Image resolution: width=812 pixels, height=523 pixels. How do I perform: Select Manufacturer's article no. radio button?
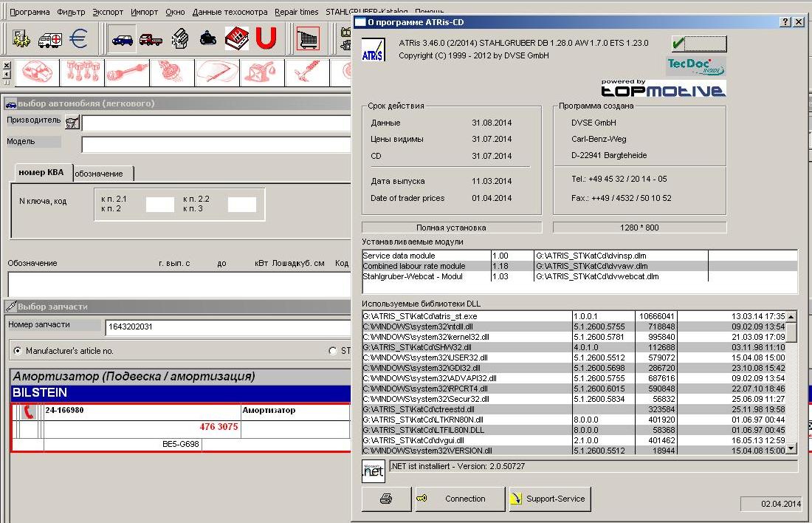18,351
